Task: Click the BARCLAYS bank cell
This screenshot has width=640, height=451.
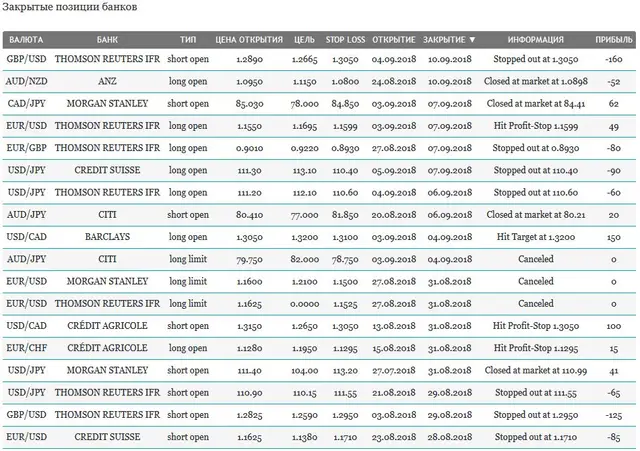Action: pos(107,237)
